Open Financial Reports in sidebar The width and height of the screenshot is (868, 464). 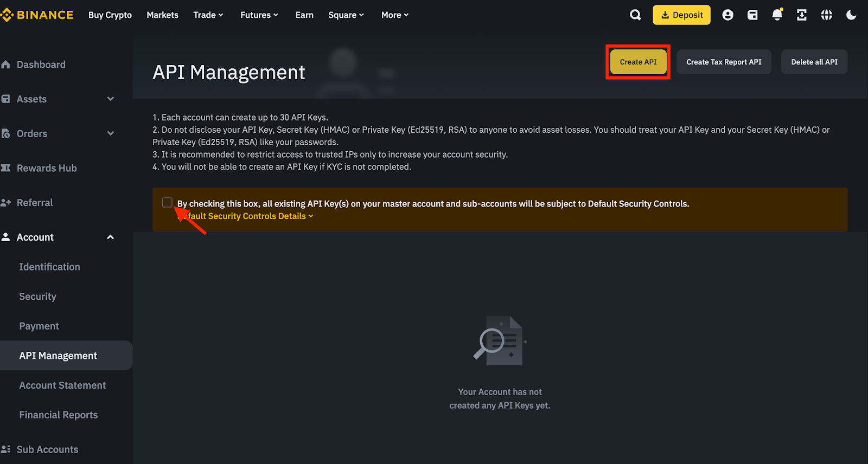pos(59,415)
